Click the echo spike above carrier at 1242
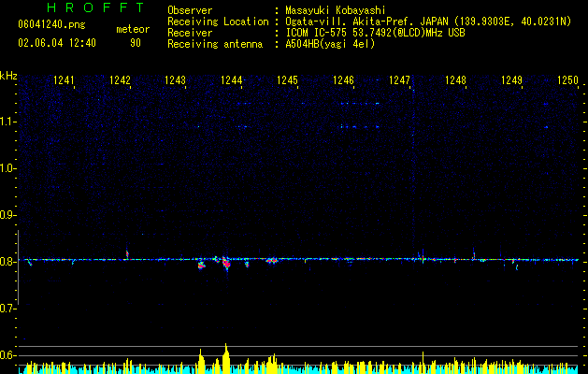This screenshot has height=374, width=588. pos(127,254)
